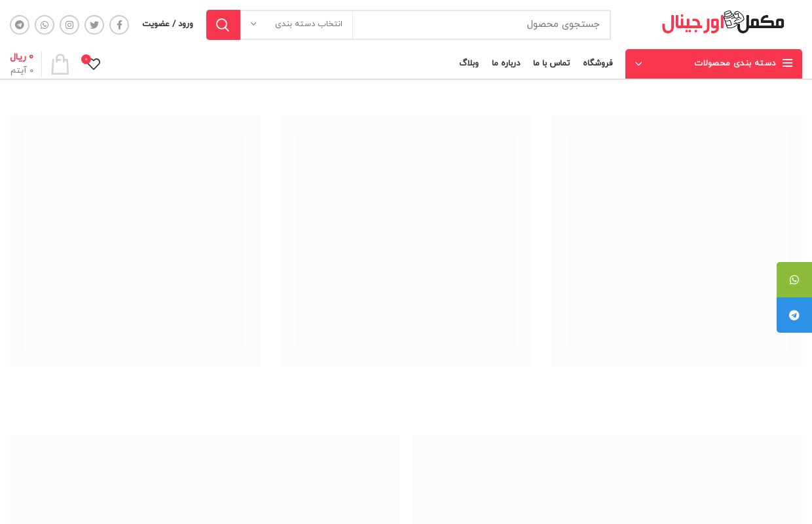Click the green floating WhatsApp button
Screen dimensions: 812x524
pyautogui.click(x=794, y=280)
